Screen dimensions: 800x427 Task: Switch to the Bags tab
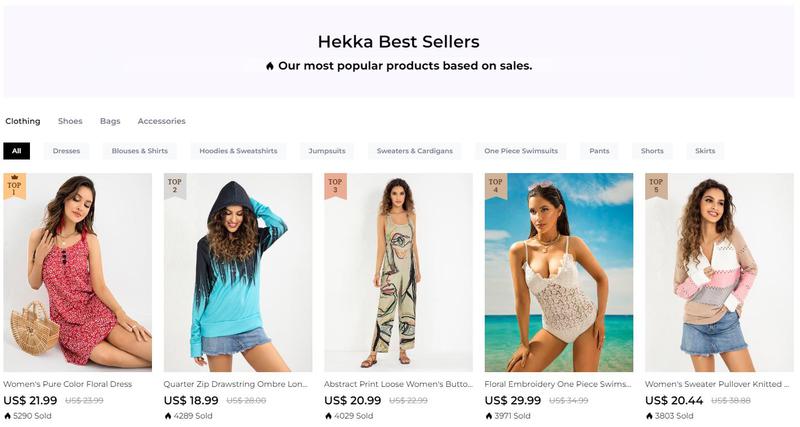point(110,121)
